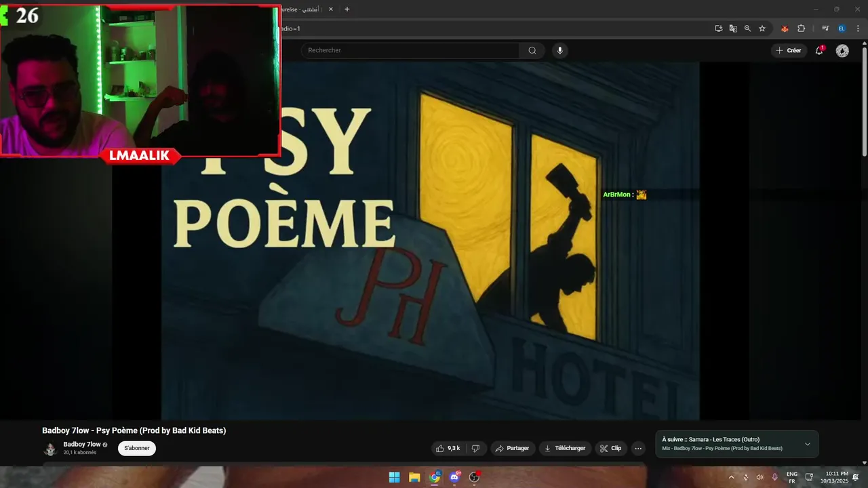This screenshot has height=488, width=868.
Task: Click the ArBrMon chat message overlay
Action: tap(625, 195)
